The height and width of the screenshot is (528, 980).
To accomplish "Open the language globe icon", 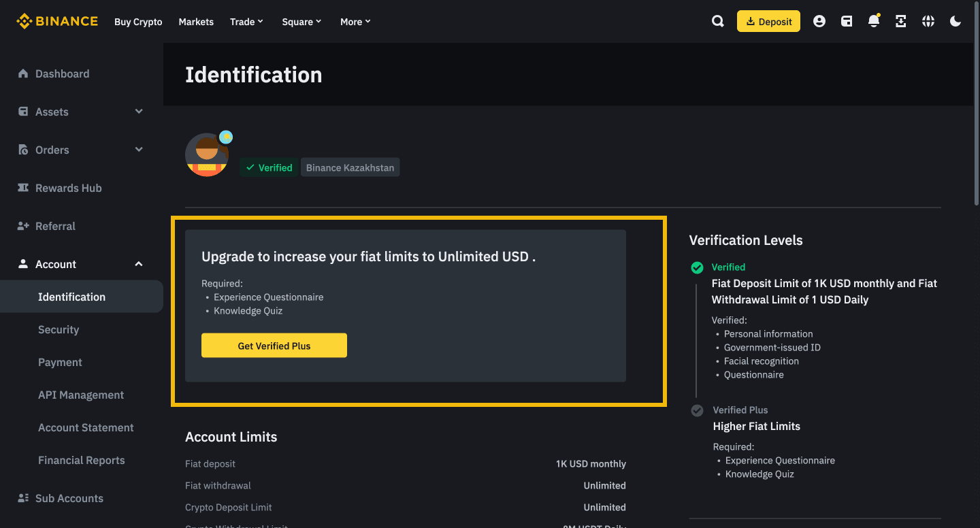I will coord(928,21).
